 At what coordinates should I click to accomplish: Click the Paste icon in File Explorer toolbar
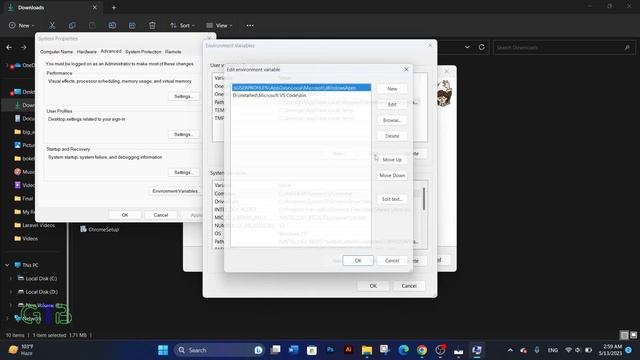pyautogui.click(x=92, y=25)
